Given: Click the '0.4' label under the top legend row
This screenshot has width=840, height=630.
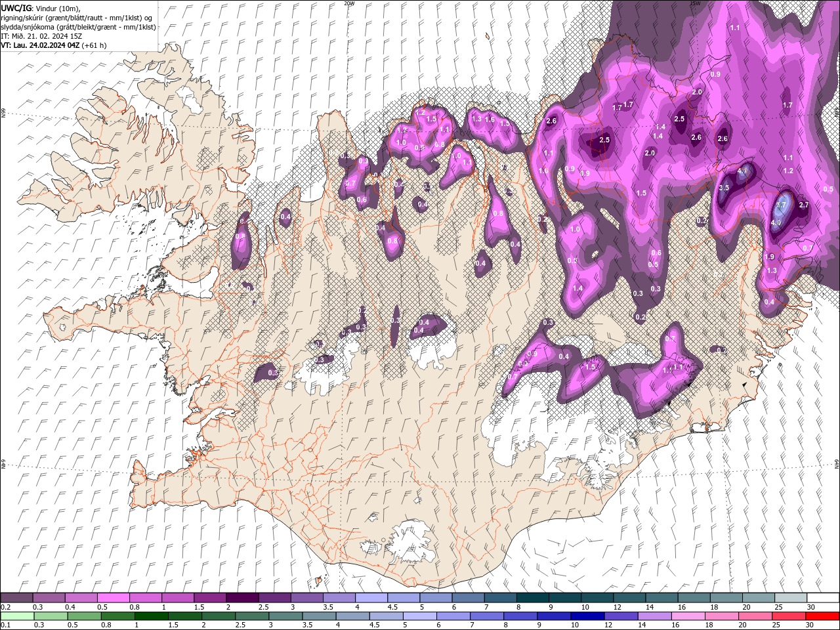Looking at the screenshot, I should click(x=70, y=607).
